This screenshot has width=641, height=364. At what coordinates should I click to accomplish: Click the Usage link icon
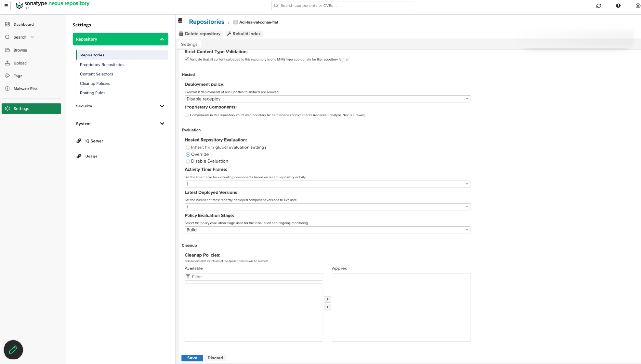[79, 156]
